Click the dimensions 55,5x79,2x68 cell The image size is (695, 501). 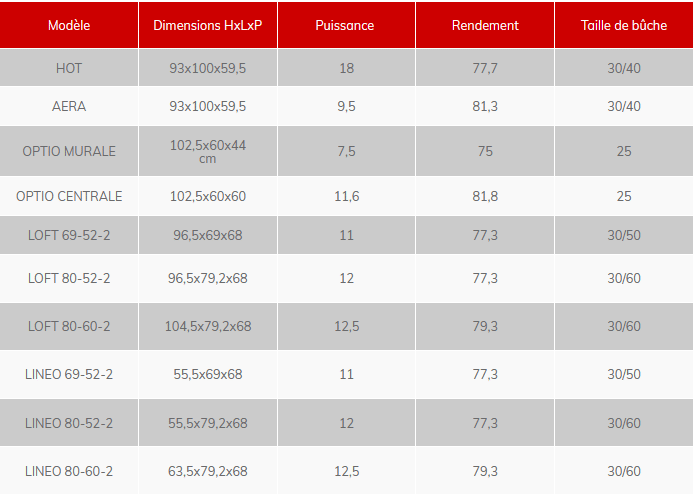[208, 423]
